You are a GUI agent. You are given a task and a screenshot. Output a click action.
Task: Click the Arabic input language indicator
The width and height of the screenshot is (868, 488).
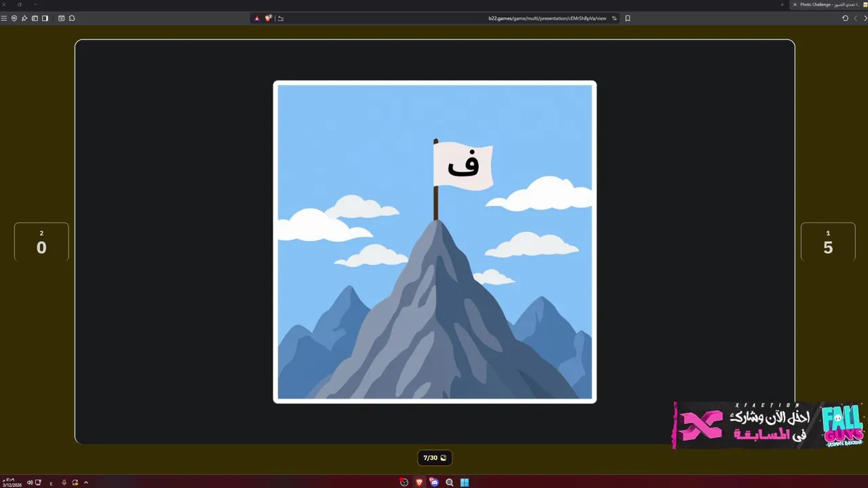(51, 483)
